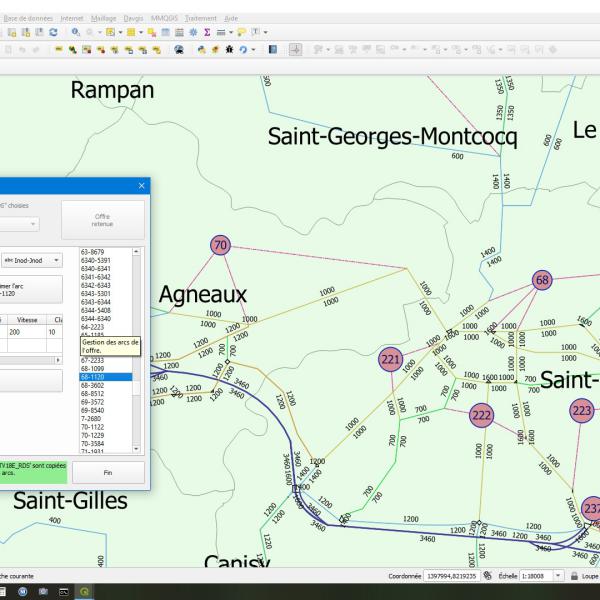Select arc 70-1122 in the list
600x600 pixels.
click(93, 427)
